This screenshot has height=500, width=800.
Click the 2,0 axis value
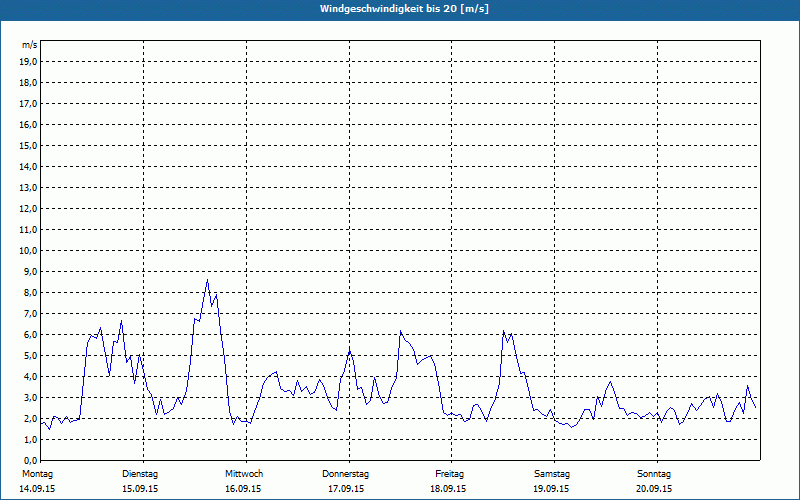click(30, 418)
